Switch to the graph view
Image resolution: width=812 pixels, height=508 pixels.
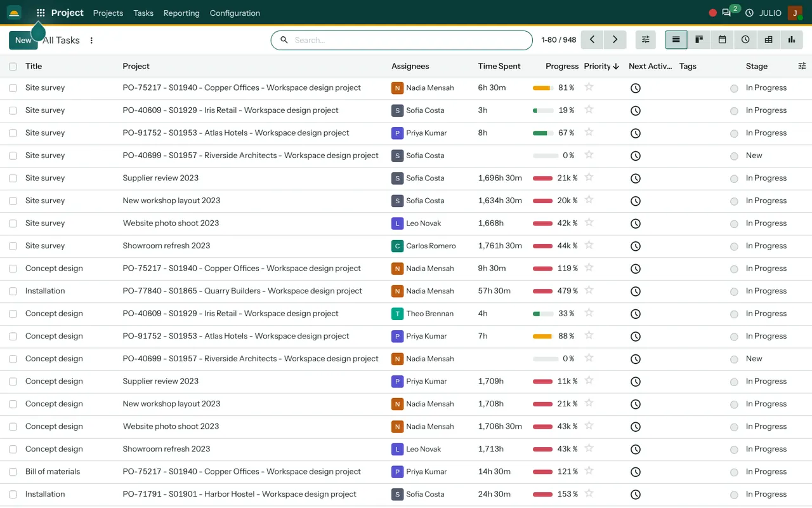coord(792,39)
